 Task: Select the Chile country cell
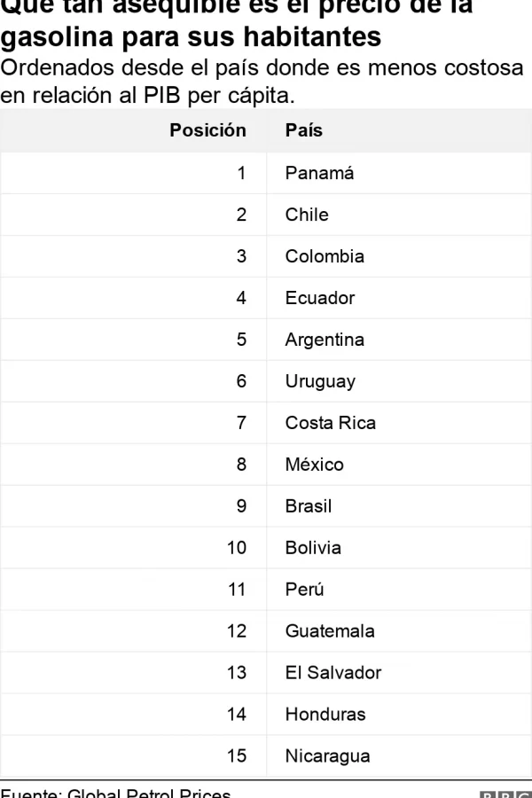point(307,215)
